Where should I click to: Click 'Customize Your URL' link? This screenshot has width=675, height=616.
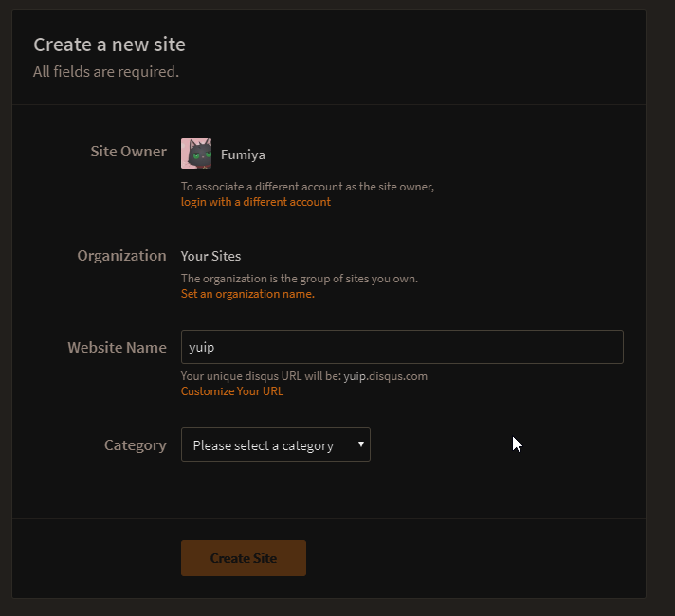click(231, 391)
